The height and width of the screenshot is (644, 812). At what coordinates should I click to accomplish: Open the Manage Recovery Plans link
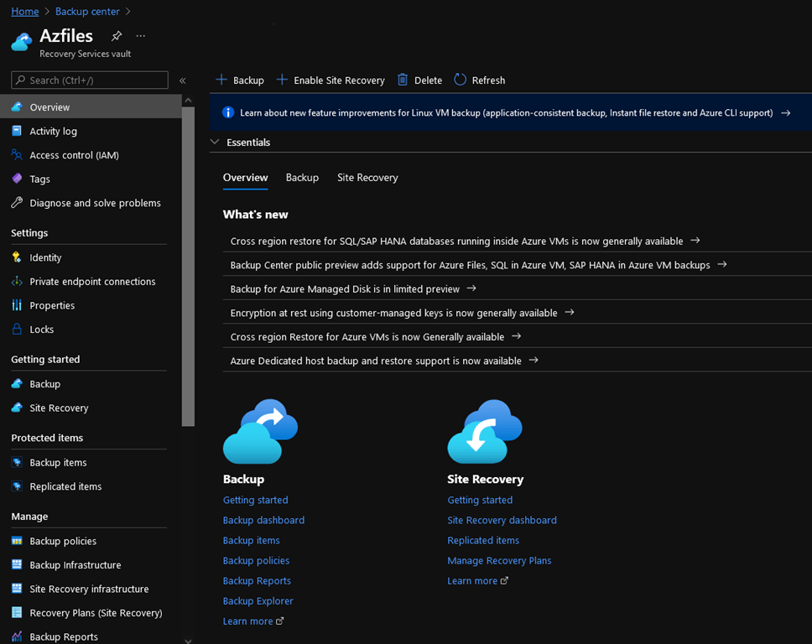[x=499, y=561]
